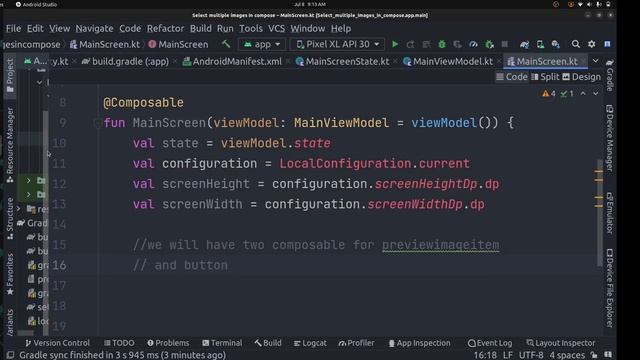Switch editor to Split view
The width and height of the screenshot is (640, 360).
pyautogui.click(x=545, y=77)
